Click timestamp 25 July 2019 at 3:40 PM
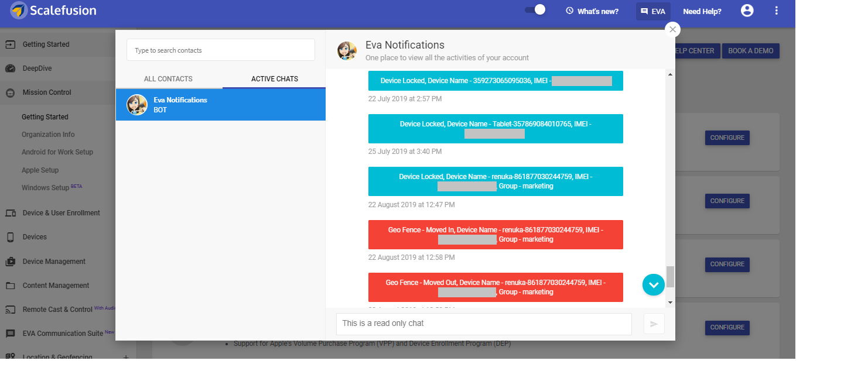This screenshot has height=388, width=868. pos(405,152)
